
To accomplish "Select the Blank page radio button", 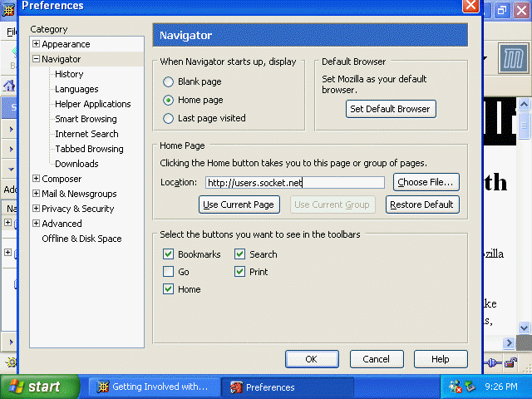I will (168, 81).
